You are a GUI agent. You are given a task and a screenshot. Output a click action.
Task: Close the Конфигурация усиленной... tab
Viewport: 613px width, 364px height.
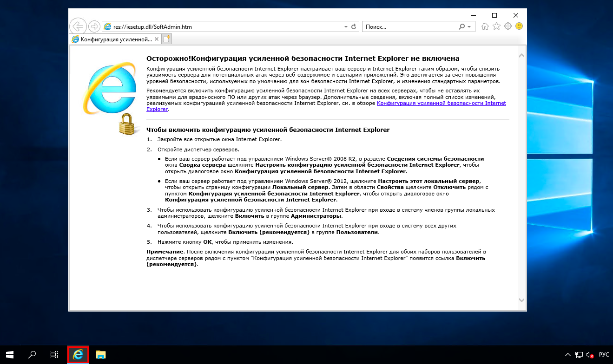point(156,39)
